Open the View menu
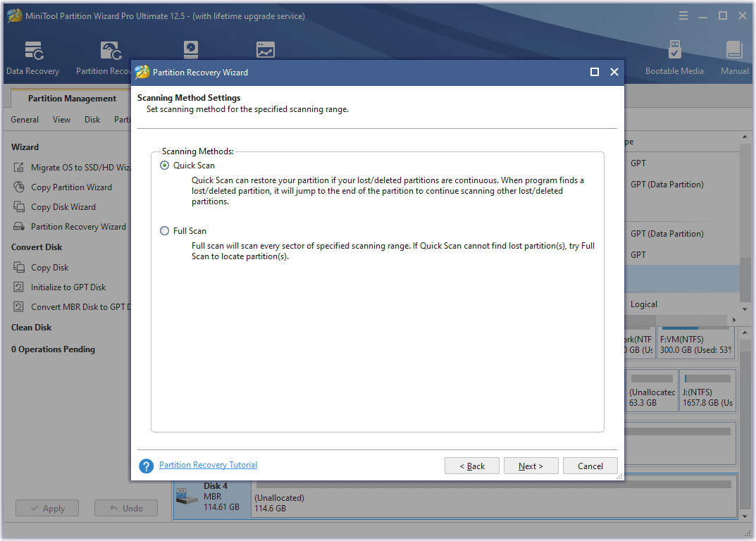The width and height of the screenshot is (756, 541). point(62,120)
